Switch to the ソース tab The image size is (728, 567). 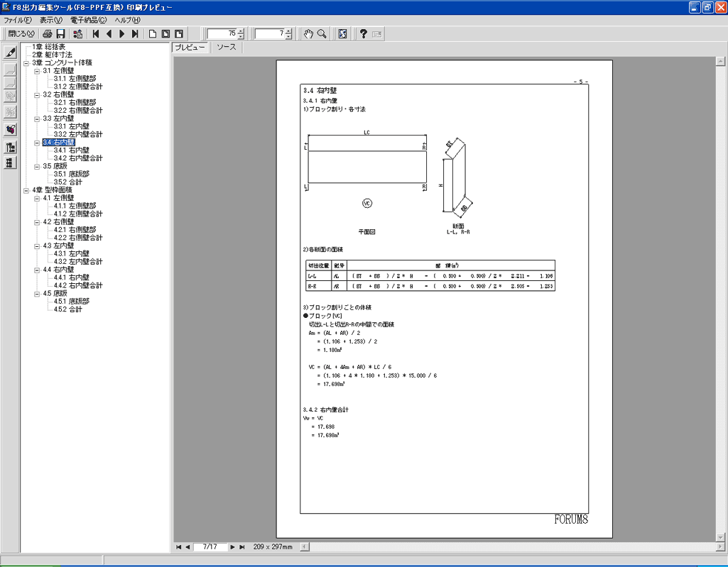[x=226, y=48]
